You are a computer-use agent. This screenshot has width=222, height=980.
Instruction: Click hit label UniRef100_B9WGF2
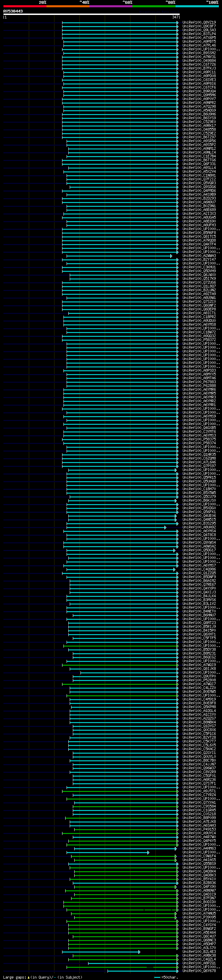point(199,929)
